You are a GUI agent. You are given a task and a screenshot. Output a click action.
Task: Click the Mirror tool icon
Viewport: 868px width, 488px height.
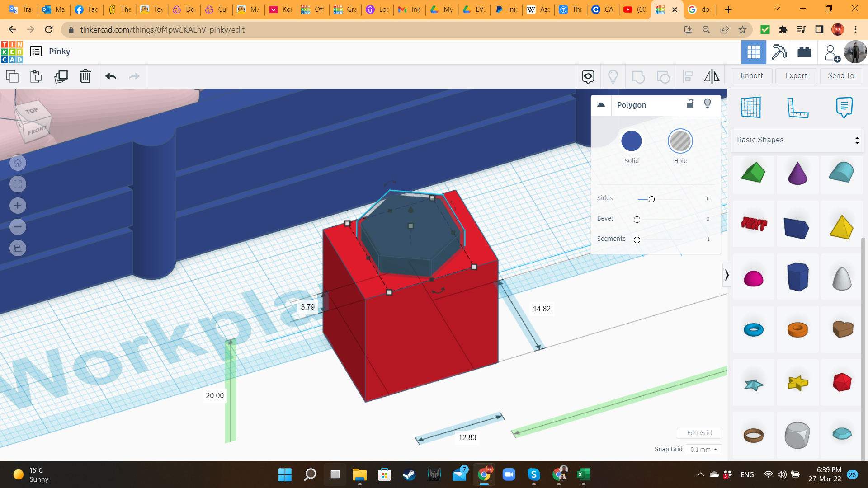(712, 76)
